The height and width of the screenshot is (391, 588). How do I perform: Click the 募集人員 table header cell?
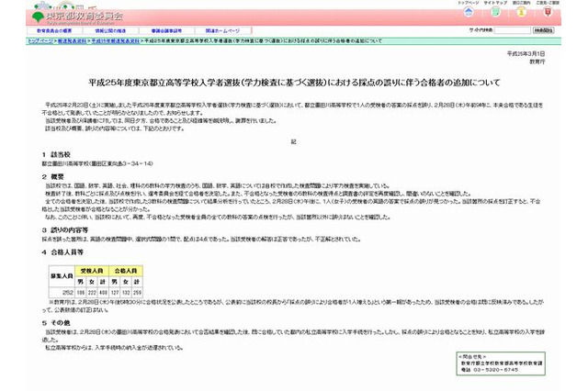tap(62, 276)
